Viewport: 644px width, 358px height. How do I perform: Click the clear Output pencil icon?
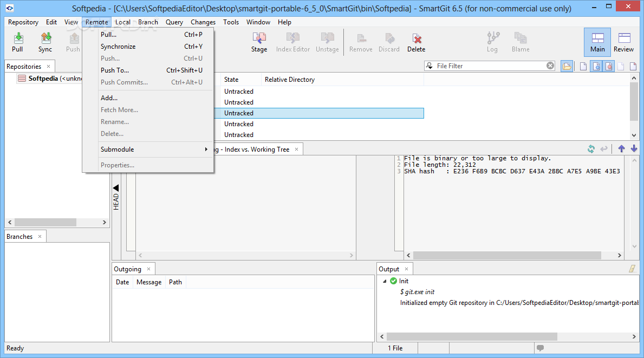click(x=633, y=269)
